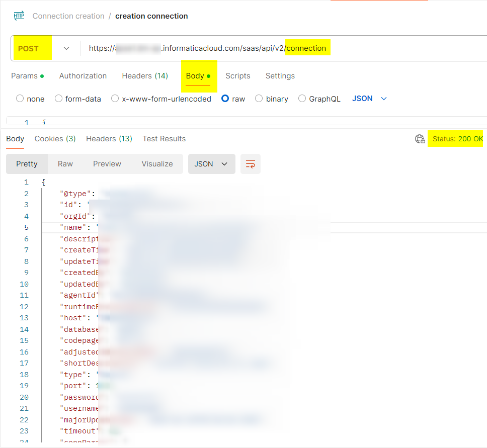Open the request Headers (14) tab
This screenshot has height=448, width=487.
145,76
